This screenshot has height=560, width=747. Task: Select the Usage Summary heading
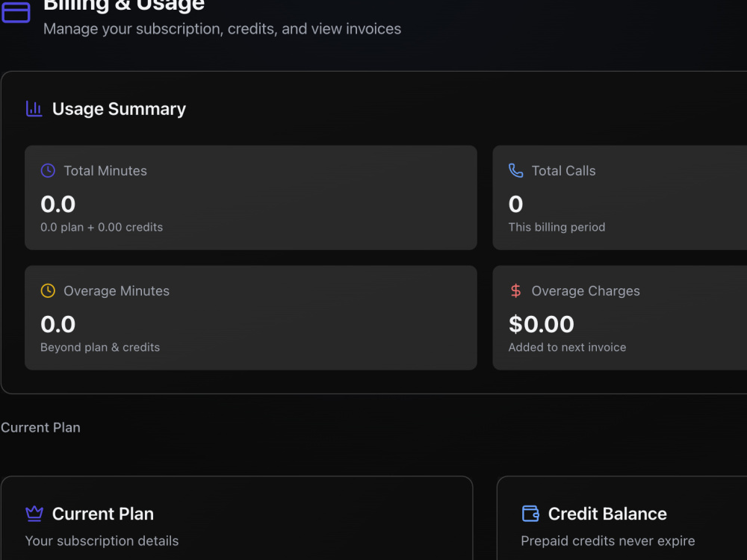(119, 109)
